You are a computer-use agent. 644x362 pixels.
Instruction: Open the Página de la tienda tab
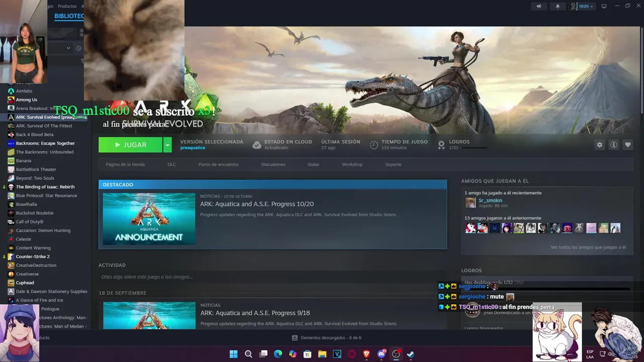tap(125, 164)
